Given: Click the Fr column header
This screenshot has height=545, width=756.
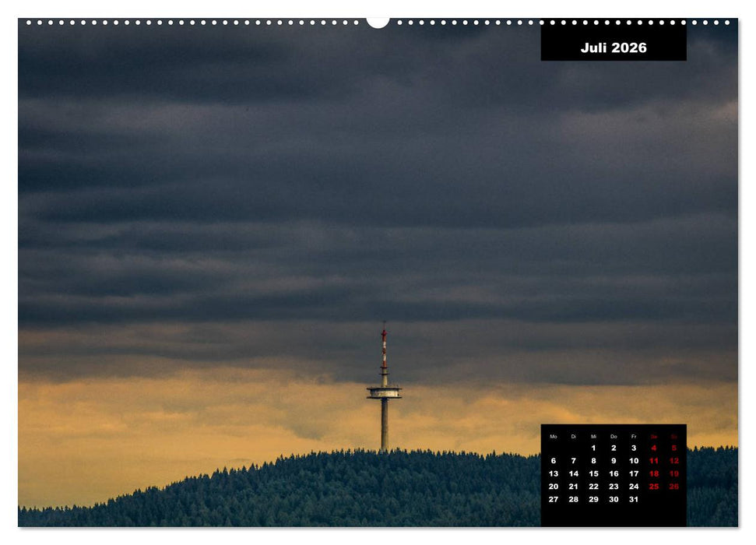Looking at the screenshot, I should tap(635, 436).
